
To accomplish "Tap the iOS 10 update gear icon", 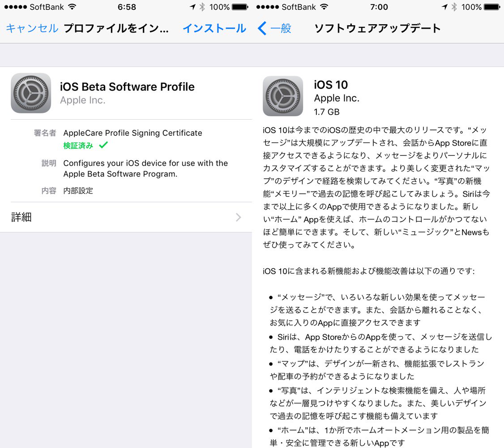I will [x=283, y=96].
